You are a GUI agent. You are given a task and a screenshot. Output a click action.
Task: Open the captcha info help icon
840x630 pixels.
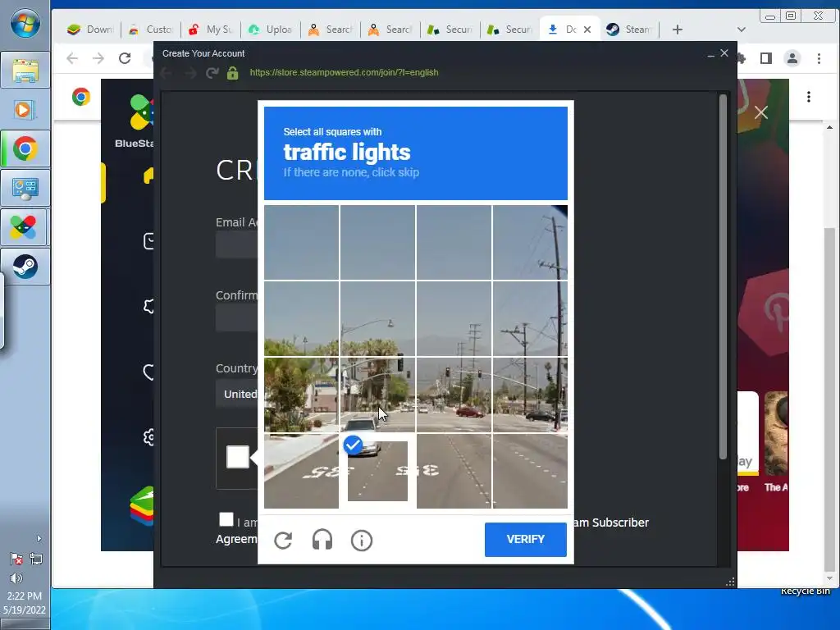[x=362, y=540]
